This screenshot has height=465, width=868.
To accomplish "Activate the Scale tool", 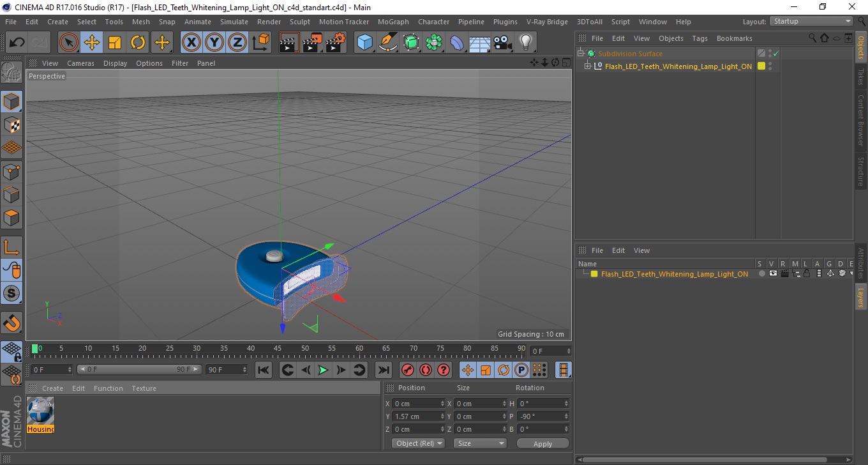I will point(115,43).
